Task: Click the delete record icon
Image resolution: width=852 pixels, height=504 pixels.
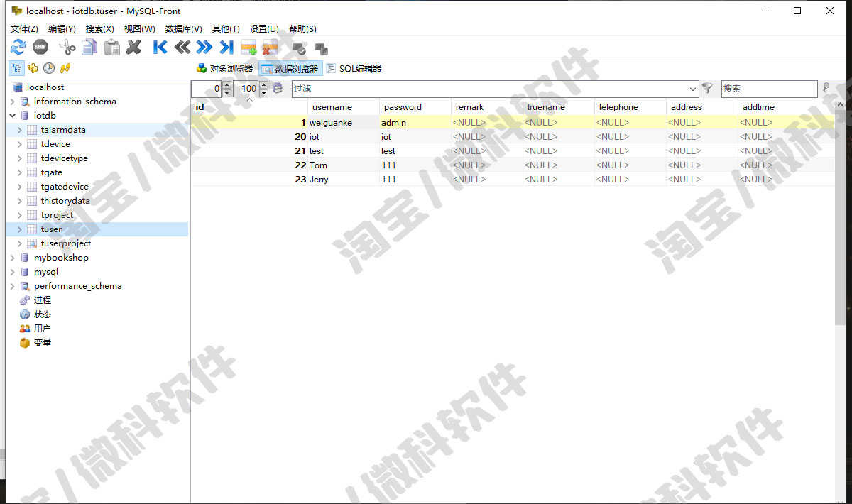Action: (x=271, y=48)
